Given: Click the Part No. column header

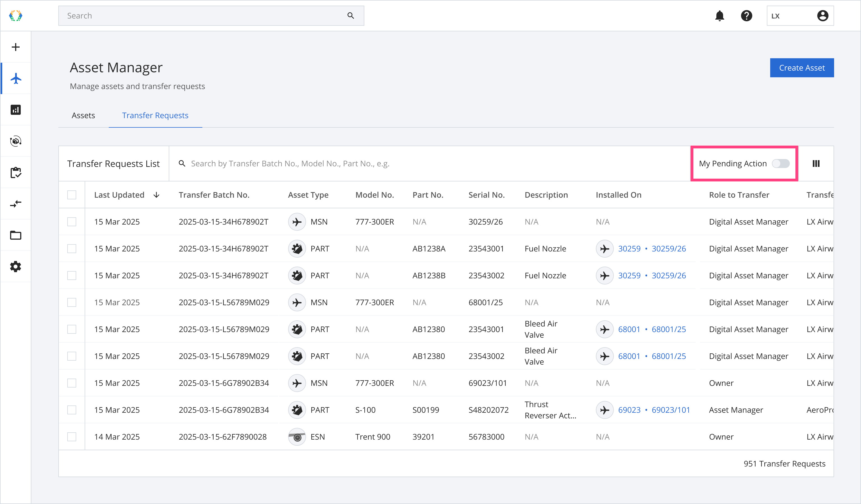Looking at the screenshot, I should tap(428, 195).
